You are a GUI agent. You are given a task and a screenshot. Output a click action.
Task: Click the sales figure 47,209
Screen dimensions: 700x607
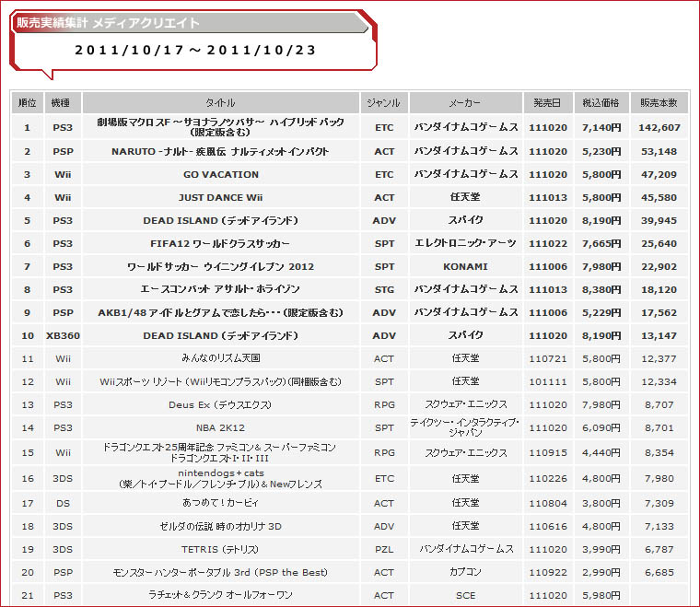click(x=659, y=174)
